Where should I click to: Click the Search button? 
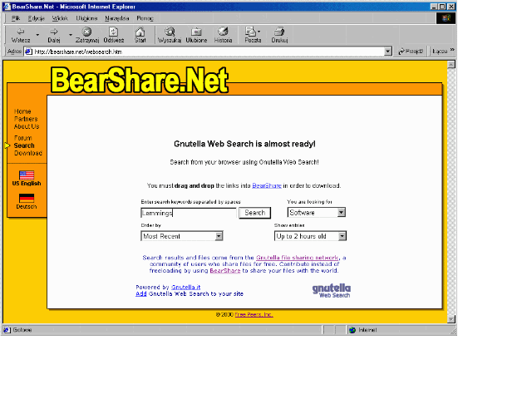[255, 213]
